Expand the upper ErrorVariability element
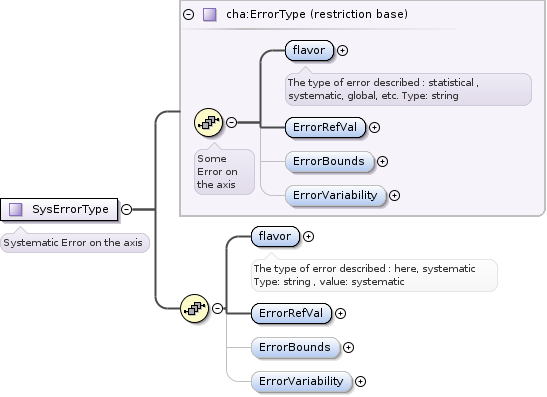The width and height of the screenshot is (547, 397). tap(394, 195)
